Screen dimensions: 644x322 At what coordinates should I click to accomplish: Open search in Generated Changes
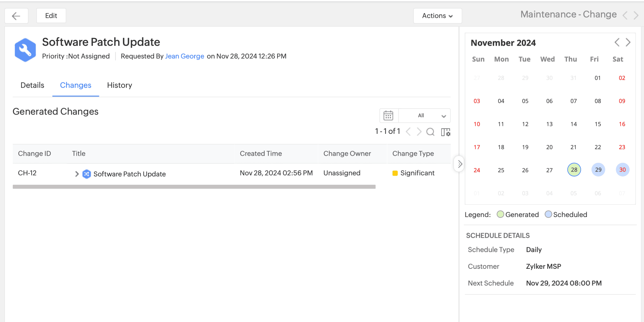pos(430,132)
